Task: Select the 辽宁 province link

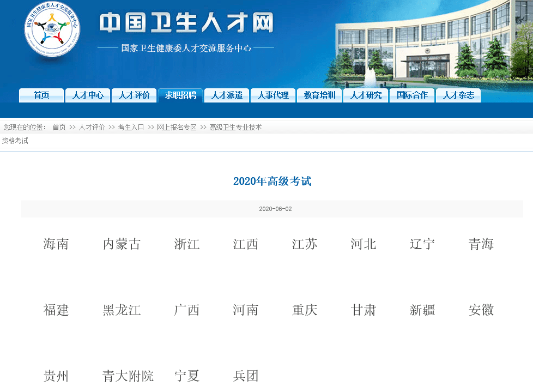Action: pos(422,244)
